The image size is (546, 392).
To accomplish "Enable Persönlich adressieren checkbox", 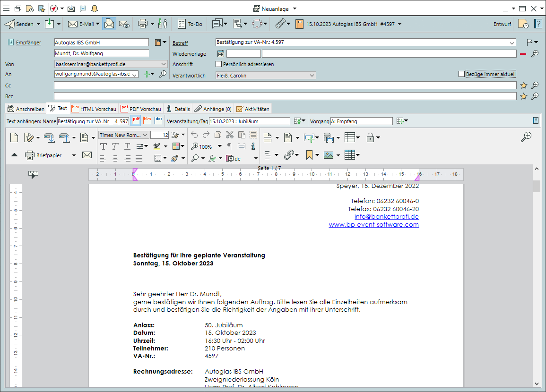I will [x=218, y=64].
